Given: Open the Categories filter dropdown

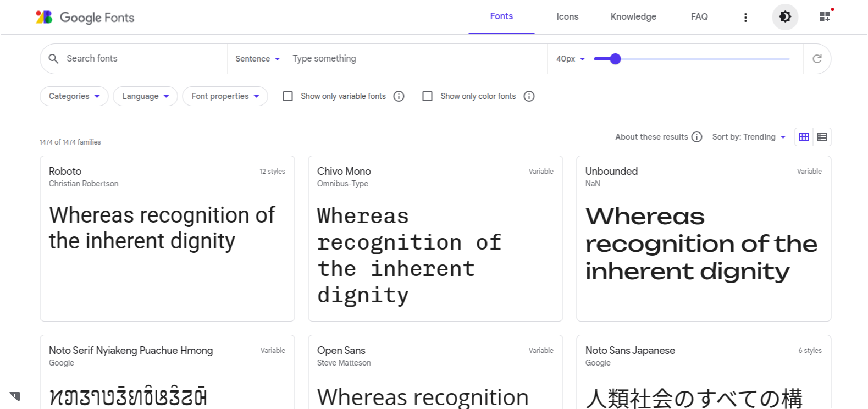Looking at the screenshot, I should pyautogui.click(x=74, y=96).
